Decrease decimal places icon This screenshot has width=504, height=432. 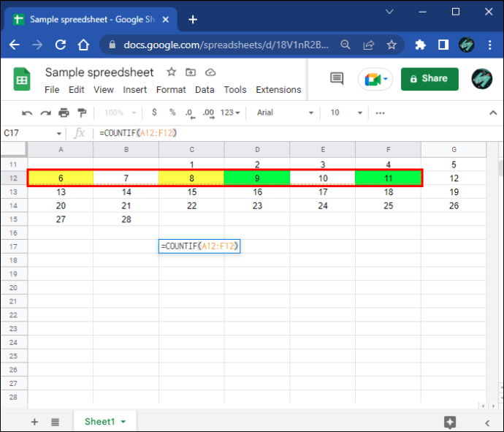(x=190, y=113)
